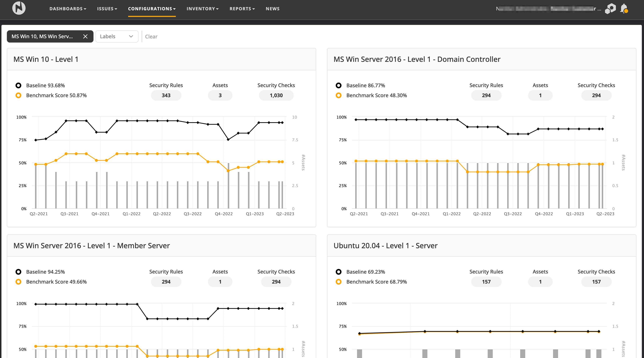Toggle Benchmark Score 48.30% legend marker
Screen dimensions: 644x358
(x=338, y=95)
